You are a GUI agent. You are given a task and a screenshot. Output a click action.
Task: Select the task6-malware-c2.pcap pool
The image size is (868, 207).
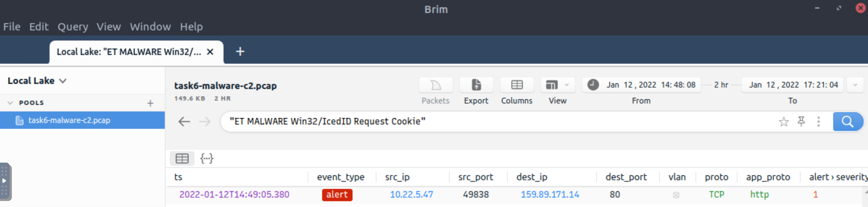[x=82, y=120]
